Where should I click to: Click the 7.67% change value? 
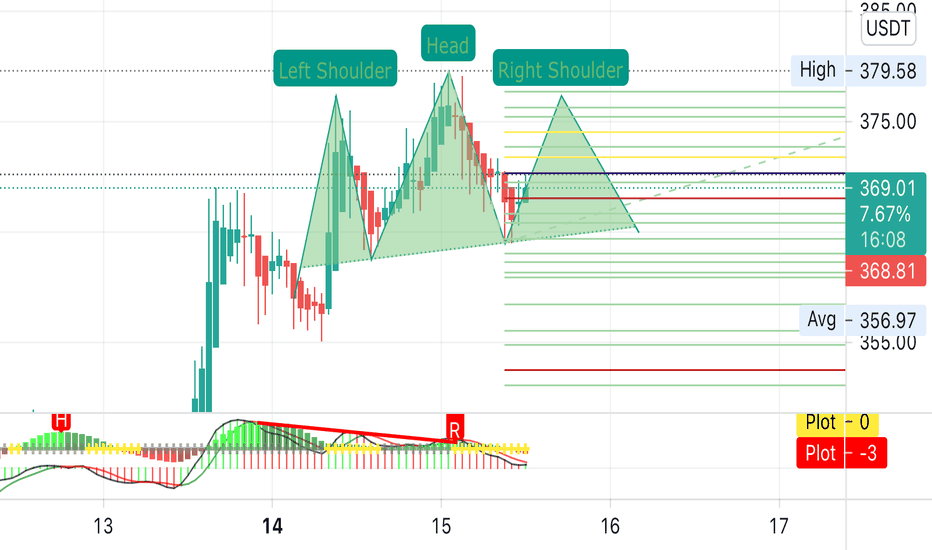tap(886, 214)
